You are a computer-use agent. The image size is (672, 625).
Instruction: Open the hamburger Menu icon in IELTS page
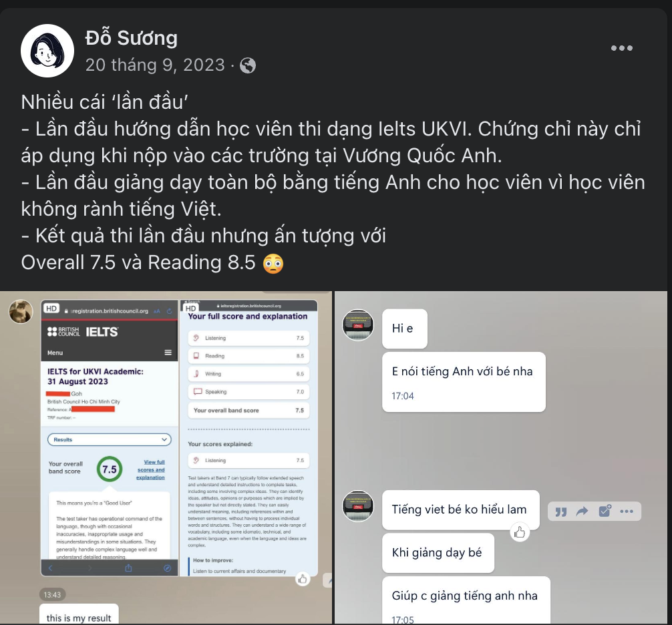point(168,353)
